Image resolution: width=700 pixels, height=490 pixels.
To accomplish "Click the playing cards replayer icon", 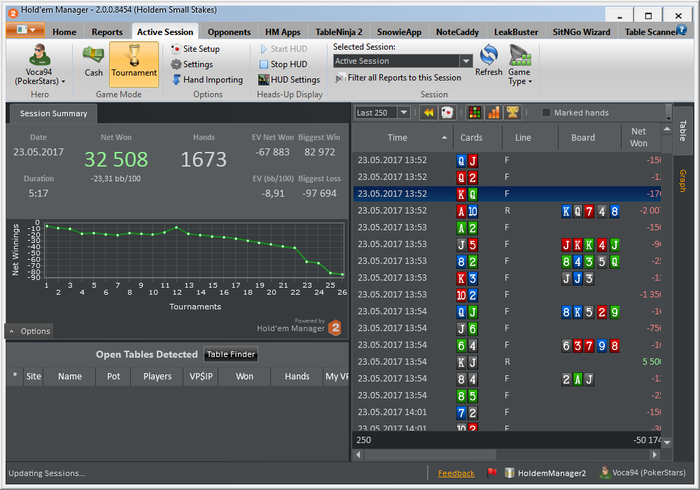I will pyautogui.click(x=447, y=112).
